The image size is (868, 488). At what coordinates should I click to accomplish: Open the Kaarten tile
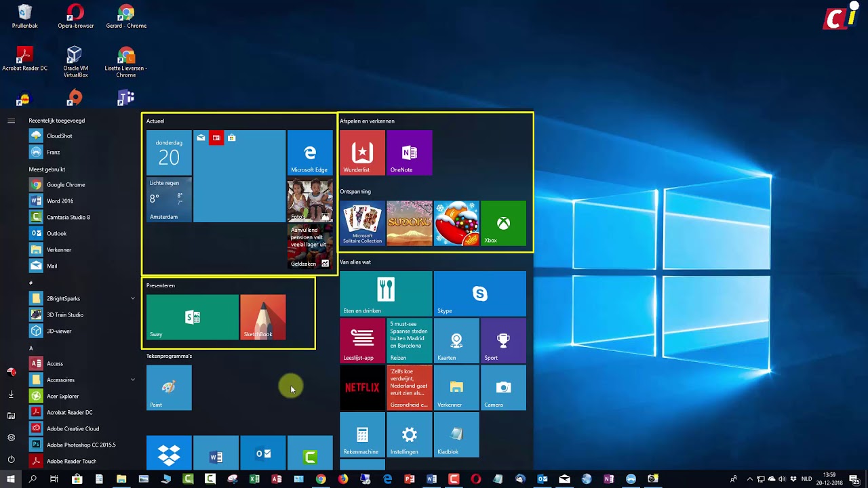point(456,341)
